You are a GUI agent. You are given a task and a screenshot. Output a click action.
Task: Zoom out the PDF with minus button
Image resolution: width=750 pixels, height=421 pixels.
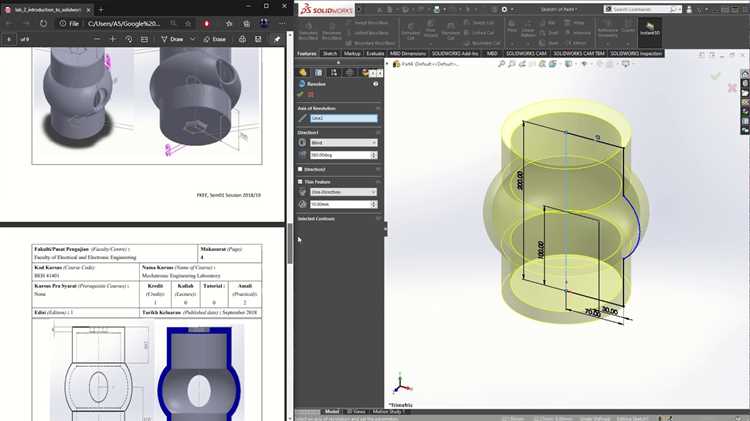[97, 39]
